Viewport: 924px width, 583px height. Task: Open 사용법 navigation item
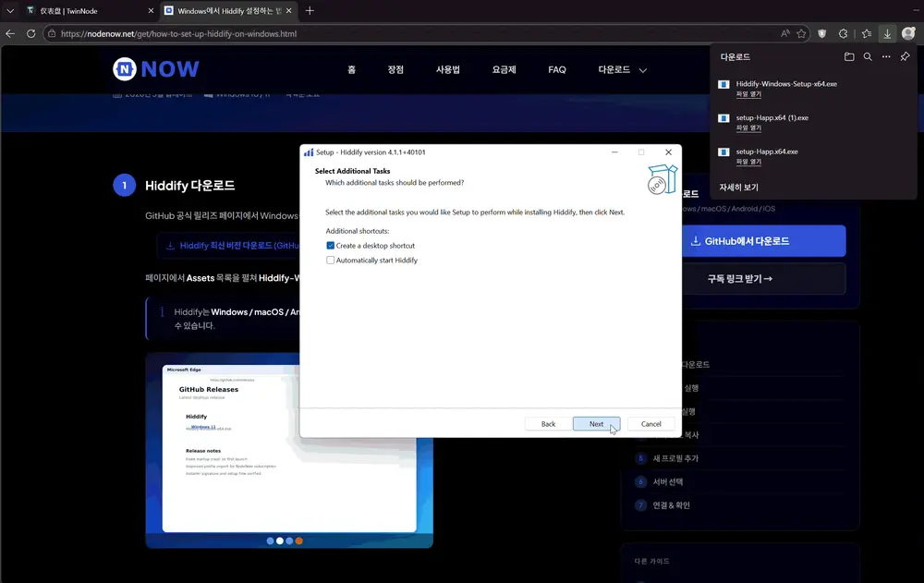[x=448, y=69]
